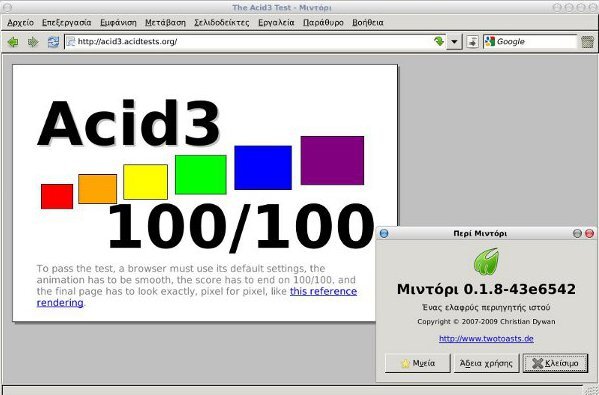
Task: Open the Παράθυρο menu
Action: pyautogui.click(x=323, y=23)
